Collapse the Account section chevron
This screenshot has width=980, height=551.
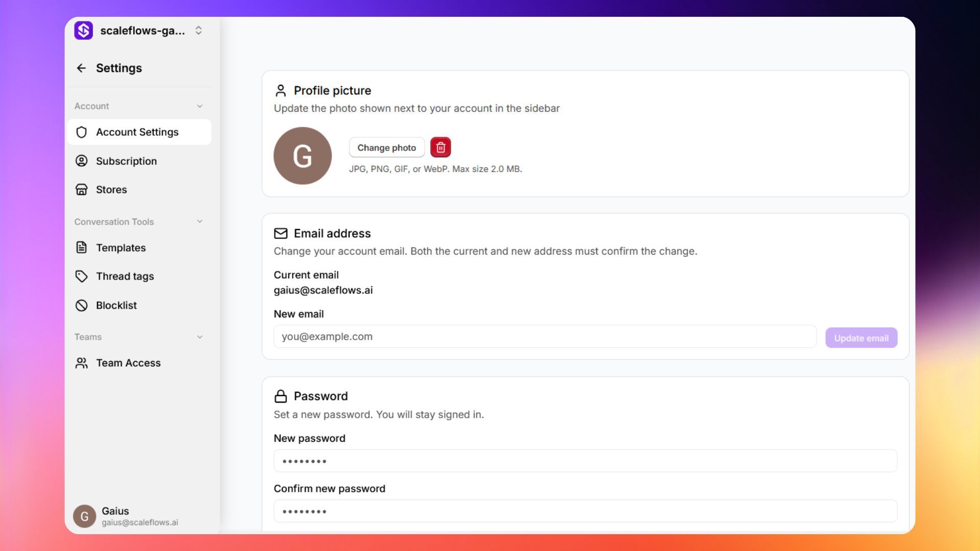200,106
